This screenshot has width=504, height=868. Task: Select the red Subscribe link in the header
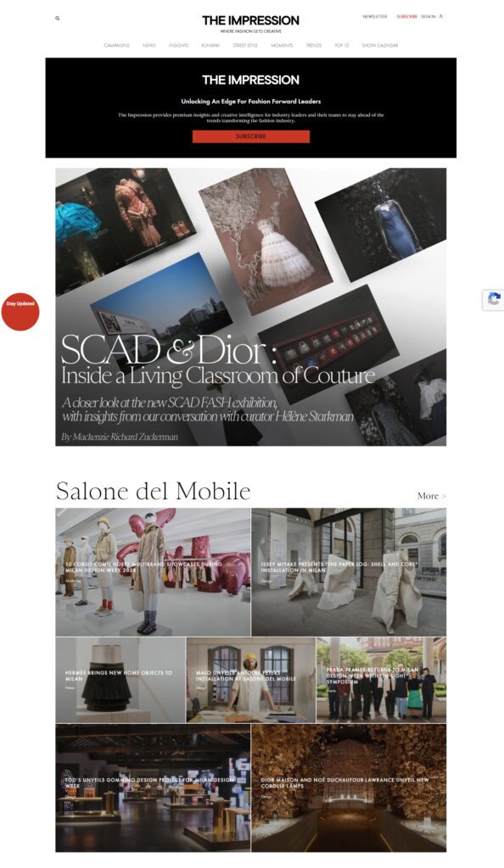pyautogui.click(x=407, y=17)
